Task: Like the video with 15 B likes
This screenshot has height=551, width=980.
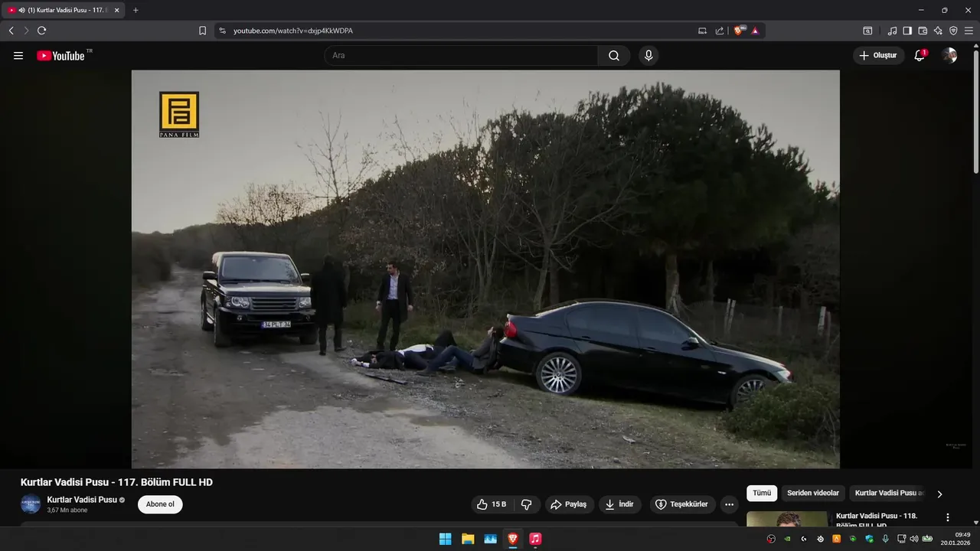Action: coord(492,504)
